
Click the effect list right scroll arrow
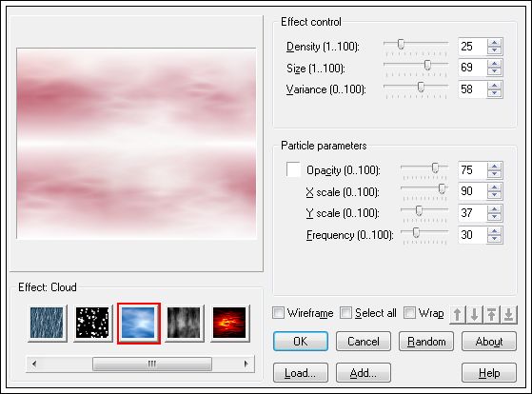246,364
